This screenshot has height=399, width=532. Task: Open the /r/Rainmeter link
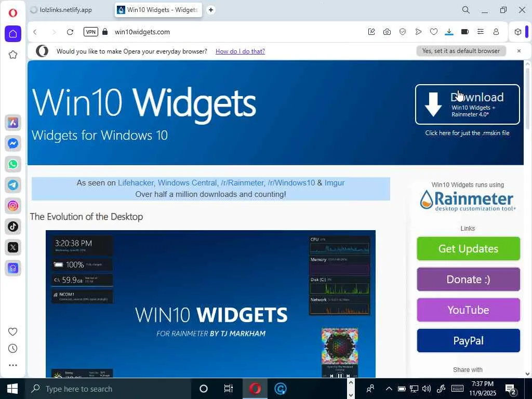click(x=242, y=183)
